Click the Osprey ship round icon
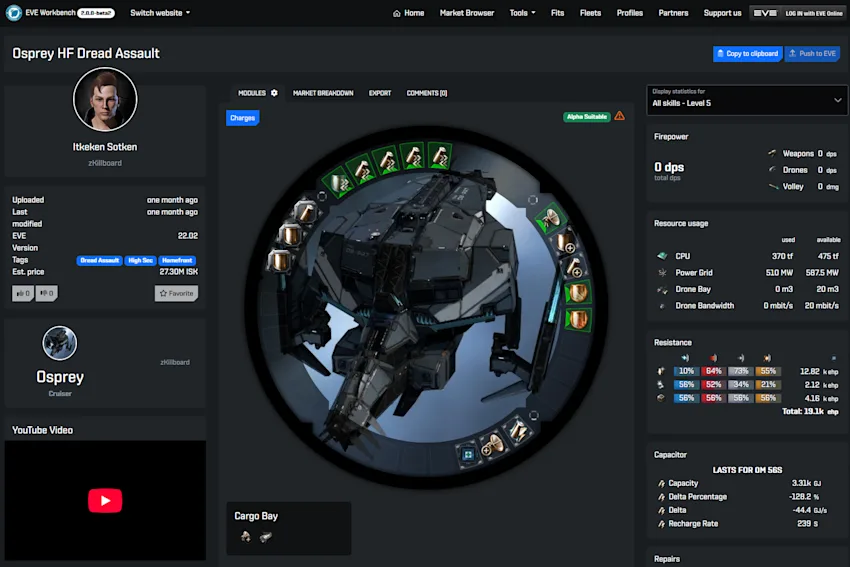 coord(60,343)
